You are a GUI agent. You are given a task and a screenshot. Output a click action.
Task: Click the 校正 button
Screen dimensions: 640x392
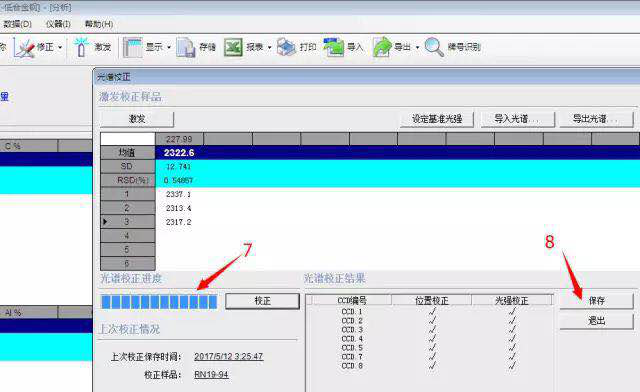(x=262, y=301)
